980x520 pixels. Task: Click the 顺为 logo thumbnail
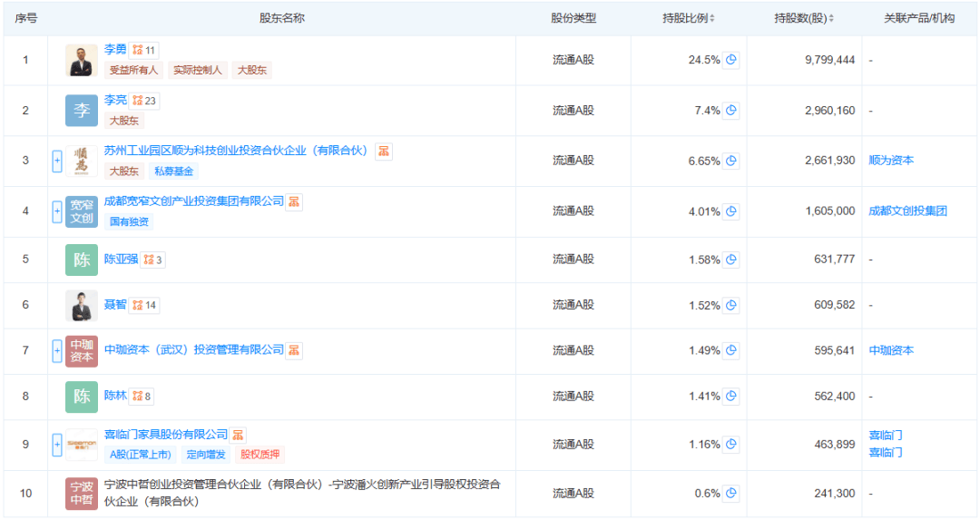(x=82, y=161)
